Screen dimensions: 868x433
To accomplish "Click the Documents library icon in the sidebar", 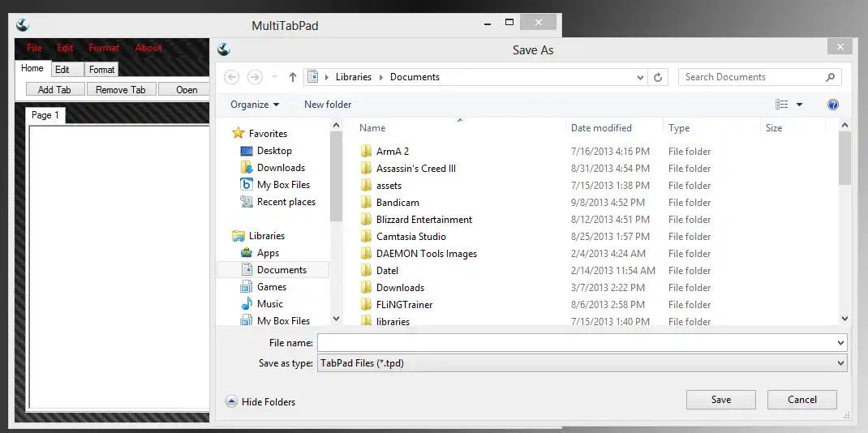I will (x=247, y=270).
